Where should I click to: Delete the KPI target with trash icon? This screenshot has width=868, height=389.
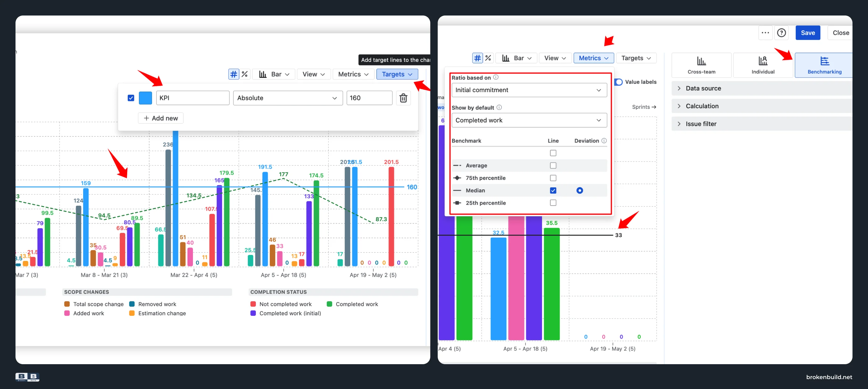[x=403, y=98]
